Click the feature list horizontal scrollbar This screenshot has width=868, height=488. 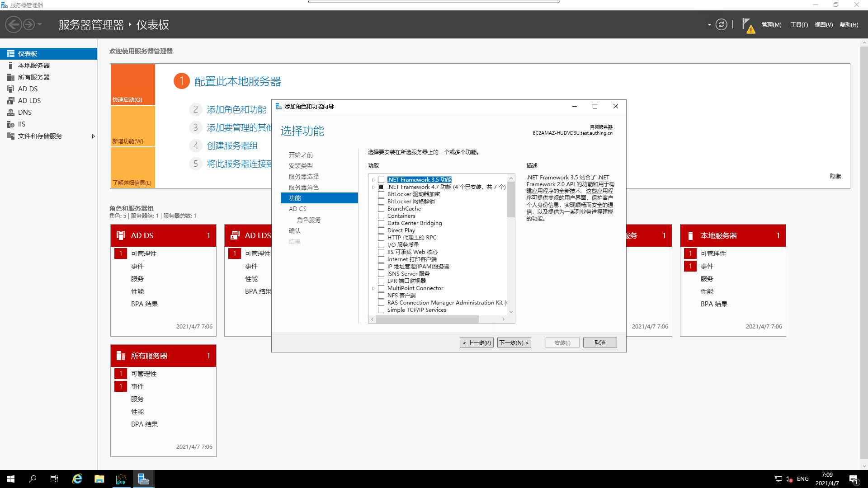pyautogui.click(x=427, y=319)
